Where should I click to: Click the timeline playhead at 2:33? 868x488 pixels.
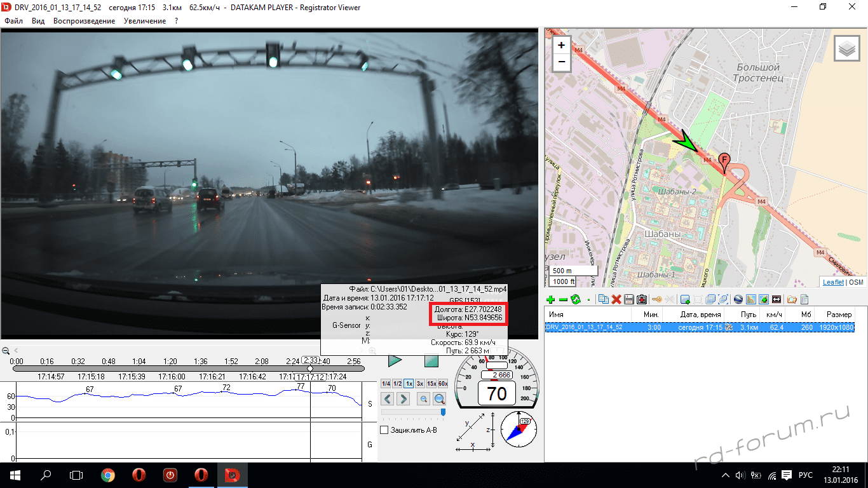click(x=310, y=369)
